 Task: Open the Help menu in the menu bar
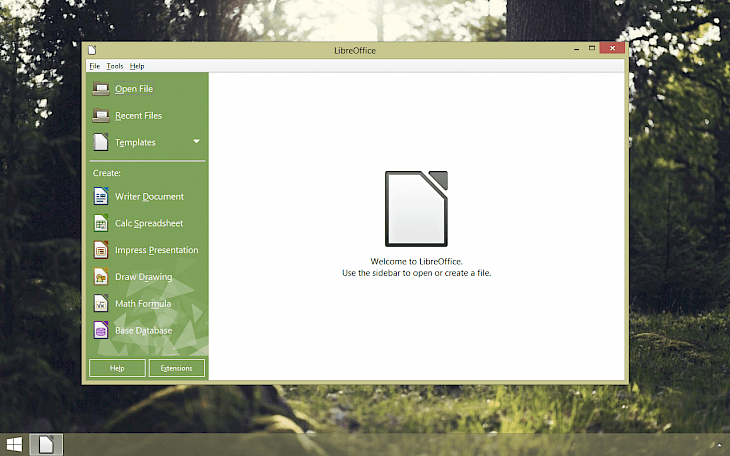click(137, 66)
